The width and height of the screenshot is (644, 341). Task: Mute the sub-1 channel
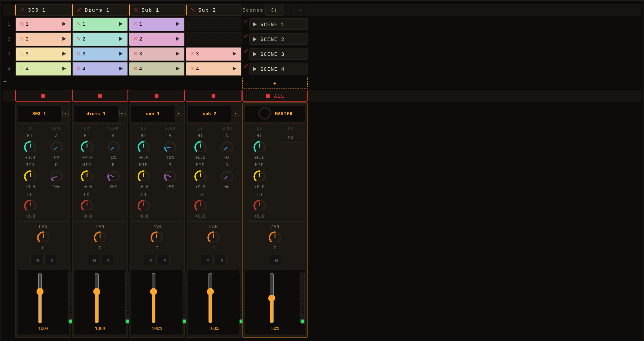(150, 260)
